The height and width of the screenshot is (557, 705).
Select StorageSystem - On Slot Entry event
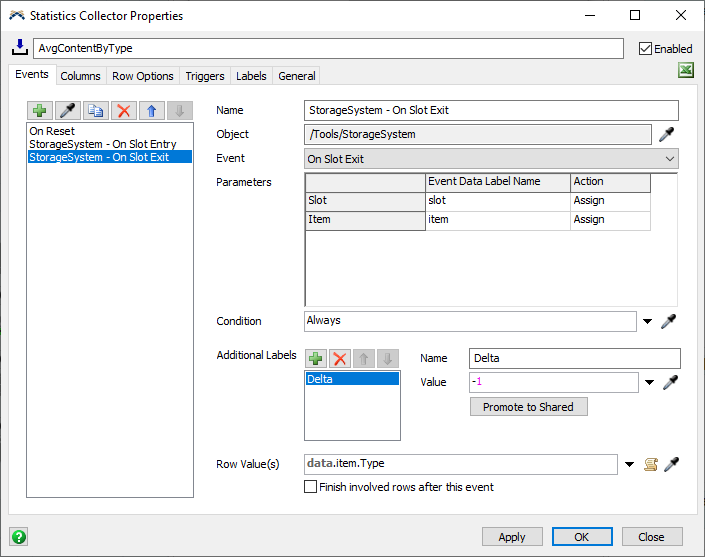(103, 144)
